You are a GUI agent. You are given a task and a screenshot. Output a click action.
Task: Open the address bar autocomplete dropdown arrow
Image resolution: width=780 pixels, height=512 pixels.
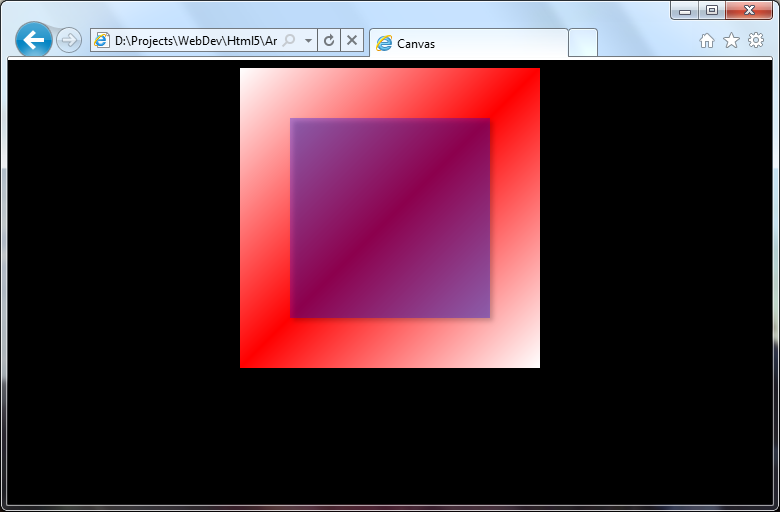[308, 40]
